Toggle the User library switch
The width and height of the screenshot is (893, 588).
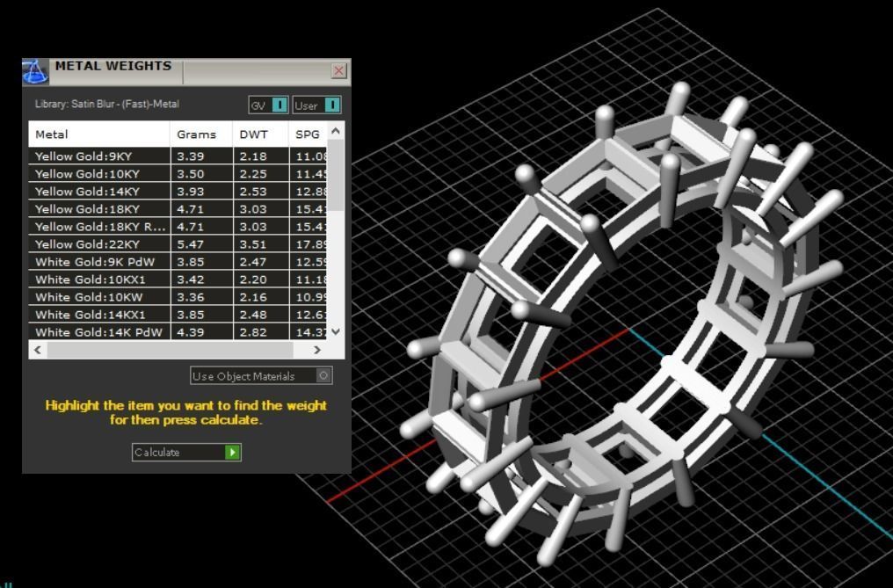click(x=316, y=105)
